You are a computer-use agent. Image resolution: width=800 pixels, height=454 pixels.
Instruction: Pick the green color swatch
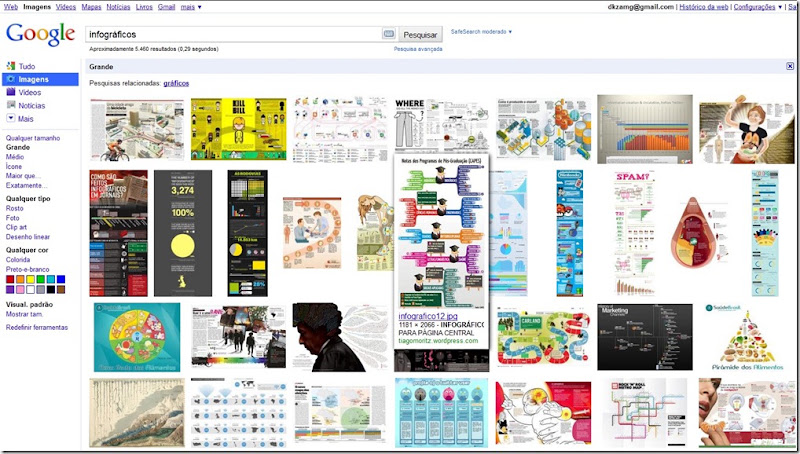(x=40, y=279)
